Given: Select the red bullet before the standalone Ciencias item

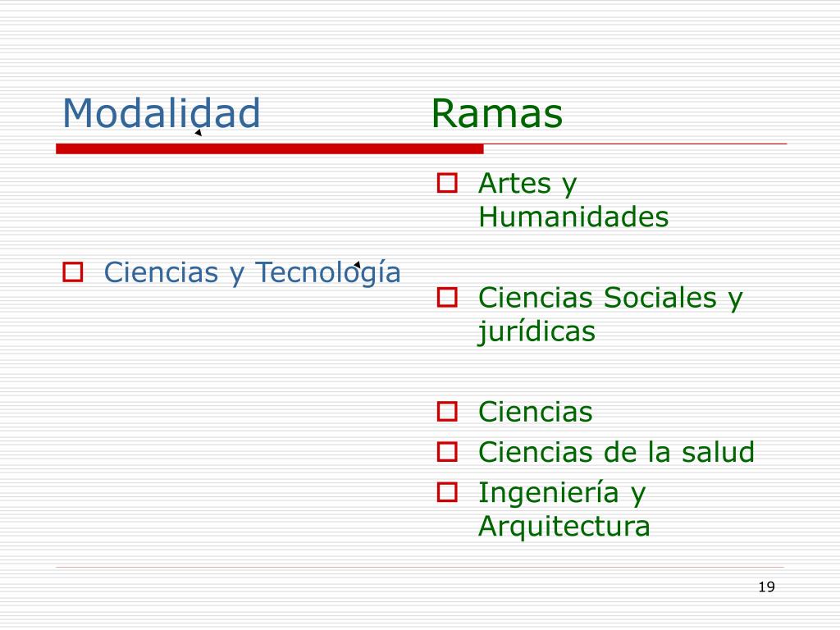Looking at the screenshot, I should click(x=447, y=412).
